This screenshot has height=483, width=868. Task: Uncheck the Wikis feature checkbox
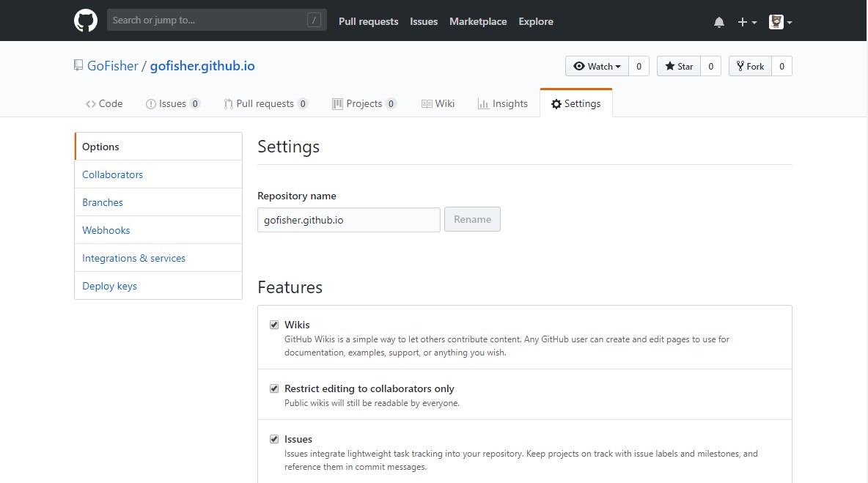pos(274,325)
